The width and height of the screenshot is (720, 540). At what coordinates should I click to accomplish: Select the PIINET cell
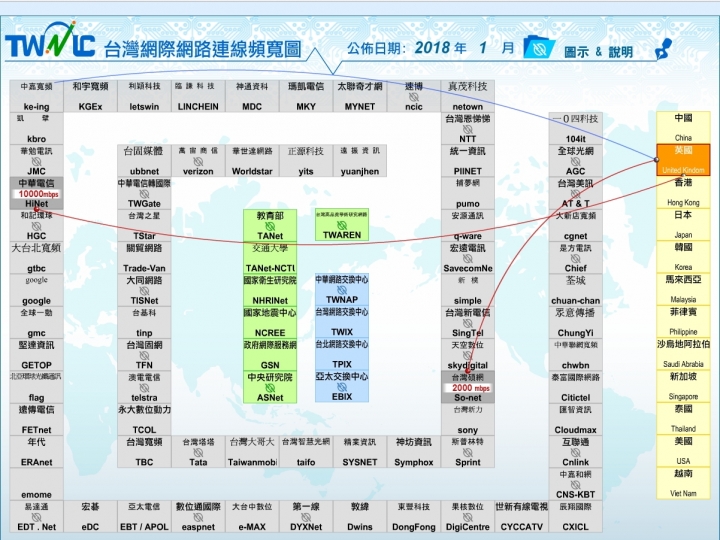pyautogui.click(x=467, y=161)
